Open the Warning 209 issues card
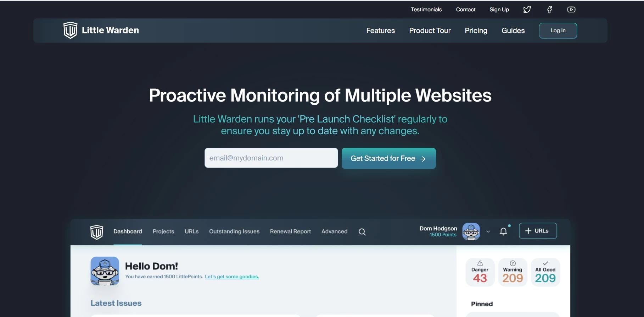 513,272
